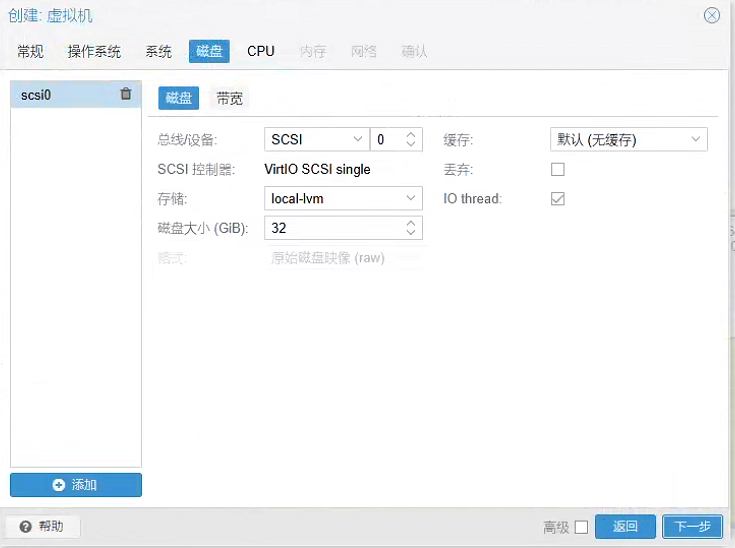Click the 下一步 next button
This screenshot has height=548, width=735.
click(692, 526)
